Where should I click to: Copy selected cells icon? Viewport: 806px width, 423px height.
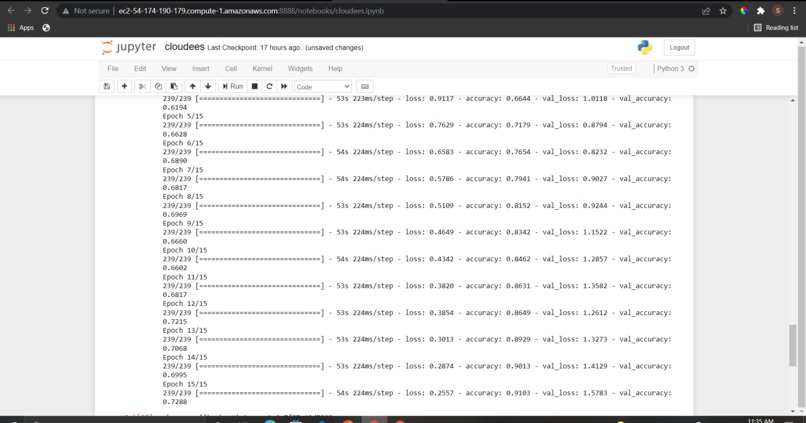coord(158,86)
